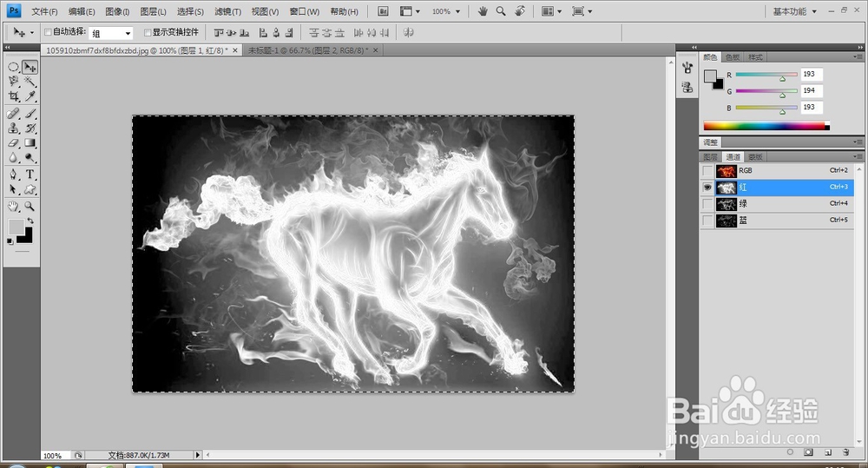This screenshot has width=868, height=468.
Task: Load channel as selection icon
Action: click(x=790, y=452)
